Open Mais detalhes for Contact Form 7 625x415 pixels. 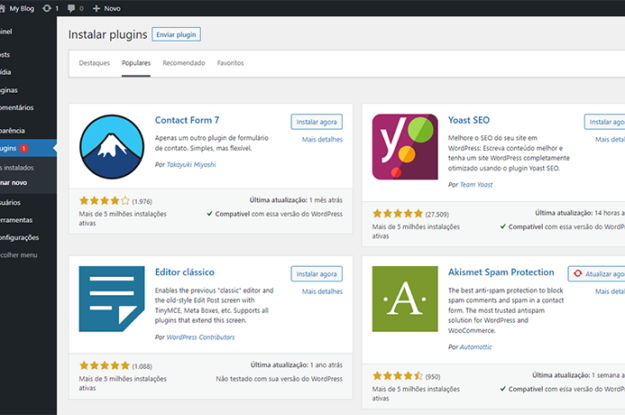[x=322, y=140]
